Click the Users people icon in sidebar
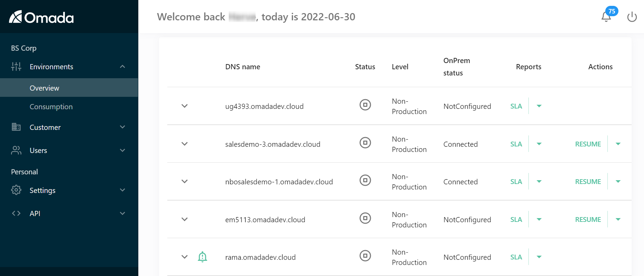Viewport: 644px width, 276px height. pos(16,150)
